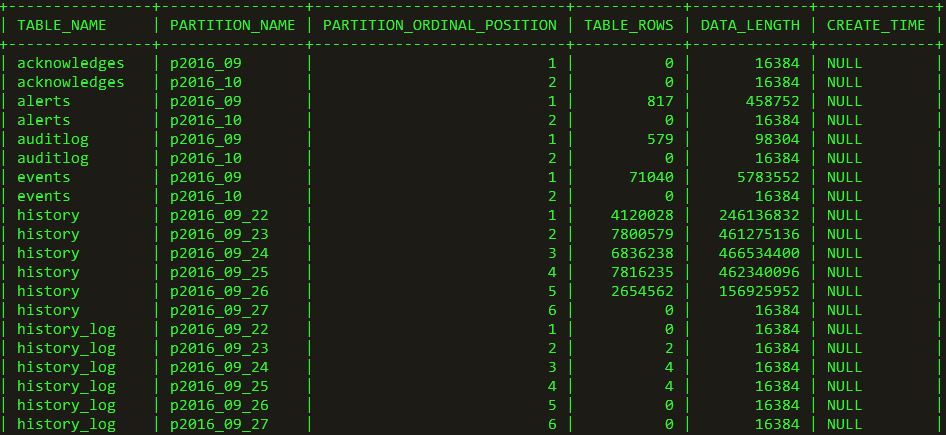Screen dimensions: 946x435
Task: Click history partition p2016_09_27
Action: tap(220, 310)
